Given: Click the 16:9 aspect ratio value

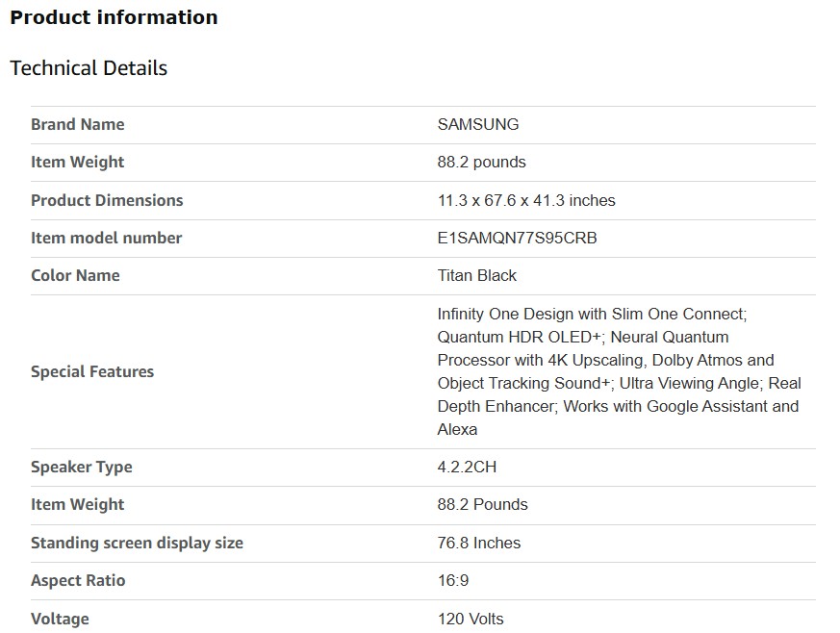Looking at the screenshot, I should (453, 580).
